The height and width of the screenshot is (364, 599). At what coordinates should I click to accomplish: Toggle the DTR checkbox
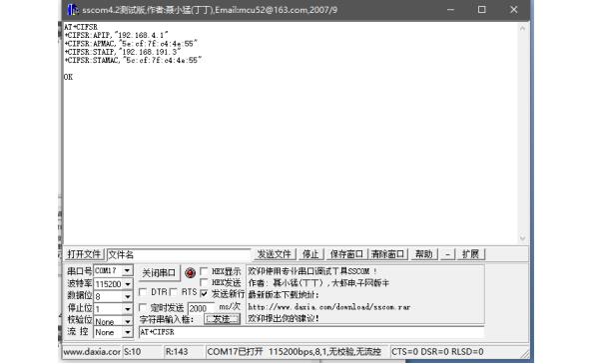click(x=143, y=292)
